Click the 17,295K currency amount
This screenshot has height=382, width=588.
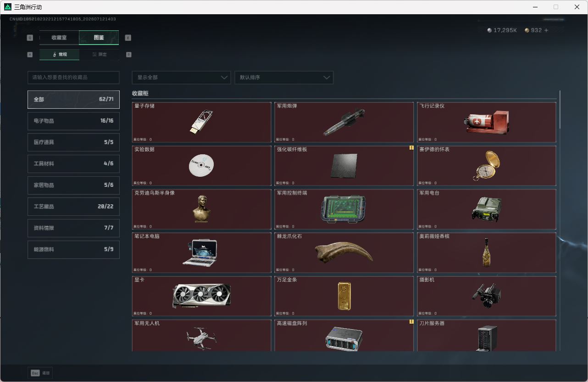click(505, 30)
